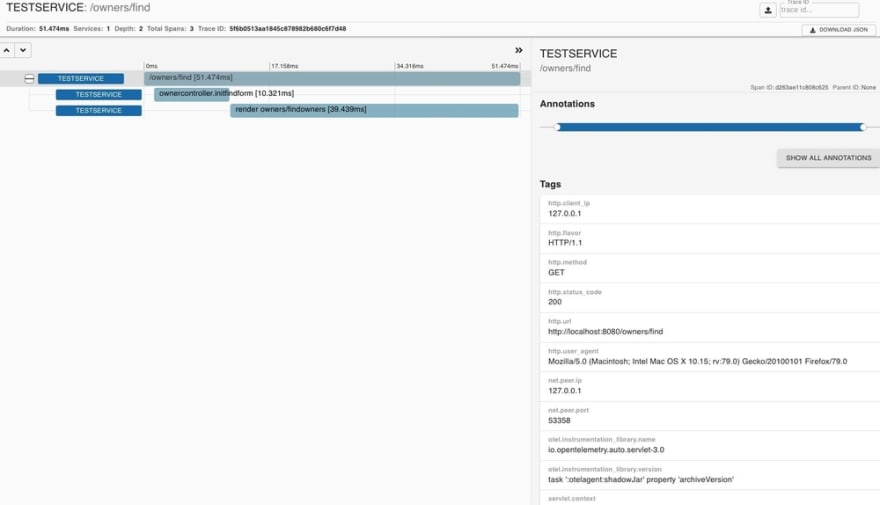
Task: Click the annotation timeline end marker
Action: [863, 127]
